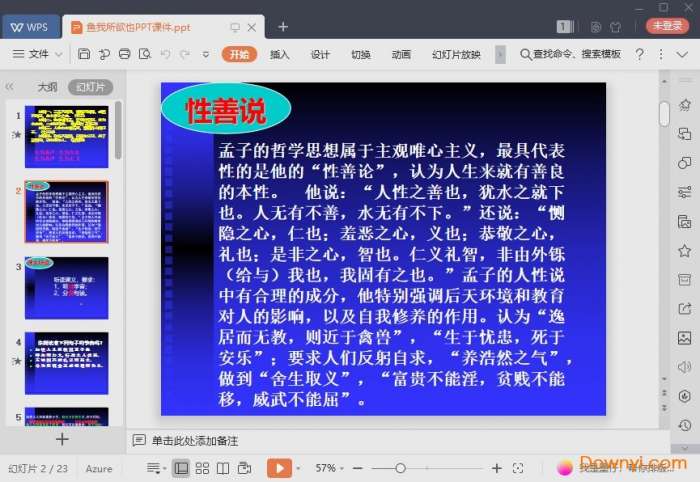The width and height of the screenshot is (700, 482).
Task: Open the first right sidebar pin-shaped icon
Action: [684, 105]
